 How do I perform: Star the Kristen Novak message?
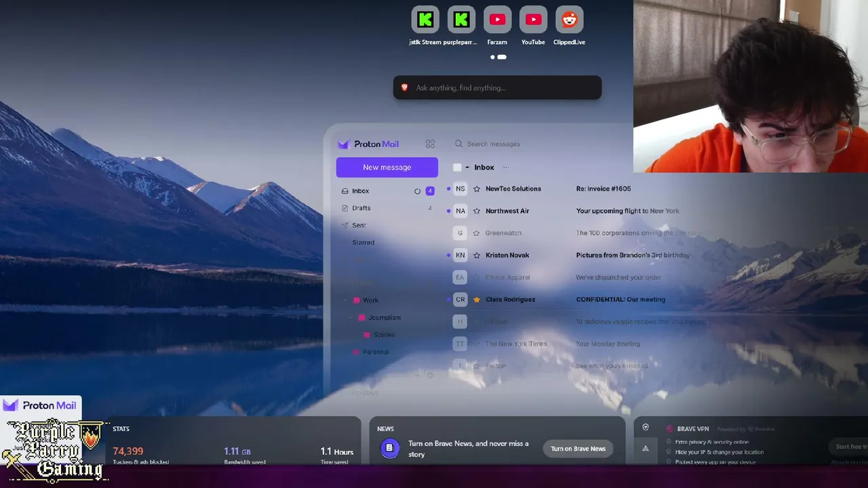point(477,256)
